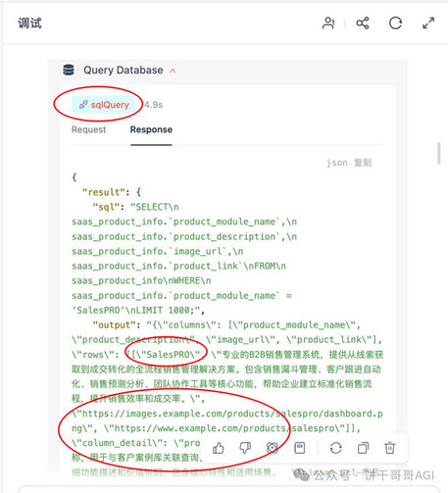
Task: Click the user voice icon in header
Action: (328, 24)
